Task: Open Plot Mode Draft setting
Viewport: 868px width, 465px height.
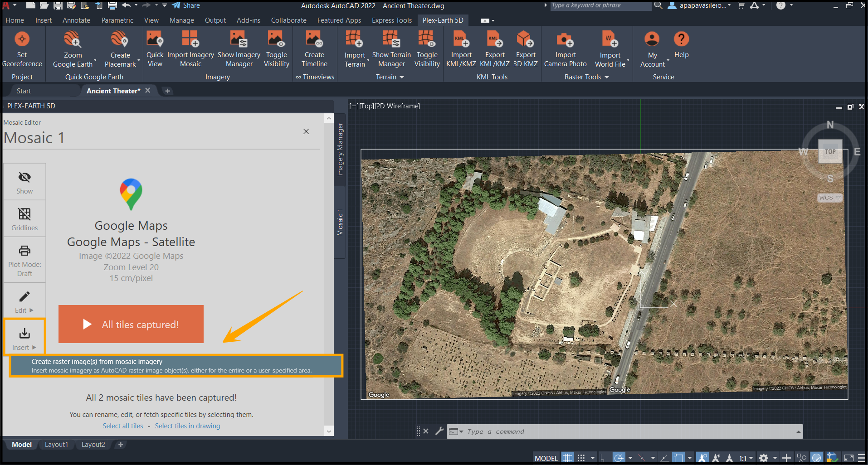Action: (x=24, y=260)
